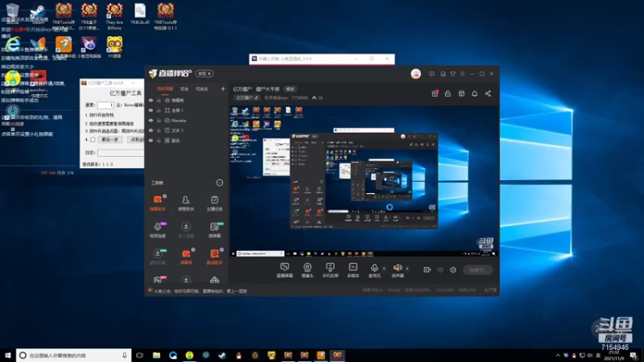The width and height of the screenshot is (644, 362).
Task: Lock the Naraka source layer
Action: (x=159, y=121)
